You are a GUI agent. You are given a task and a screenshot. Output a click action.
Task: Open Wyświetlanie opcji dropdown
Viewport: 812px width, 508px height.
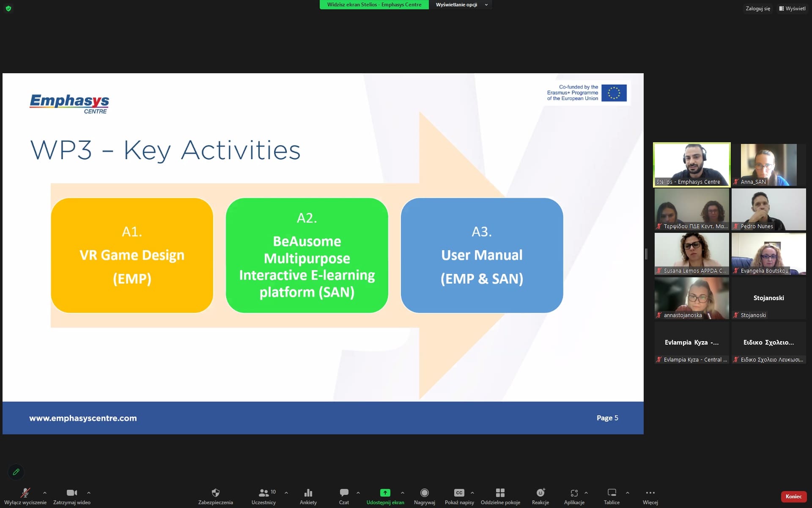461,5
